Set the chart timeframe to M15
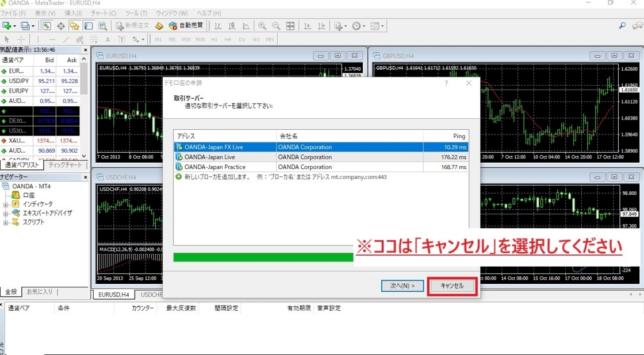This screenshot has height=355, width=644. (x=186, y=40)
